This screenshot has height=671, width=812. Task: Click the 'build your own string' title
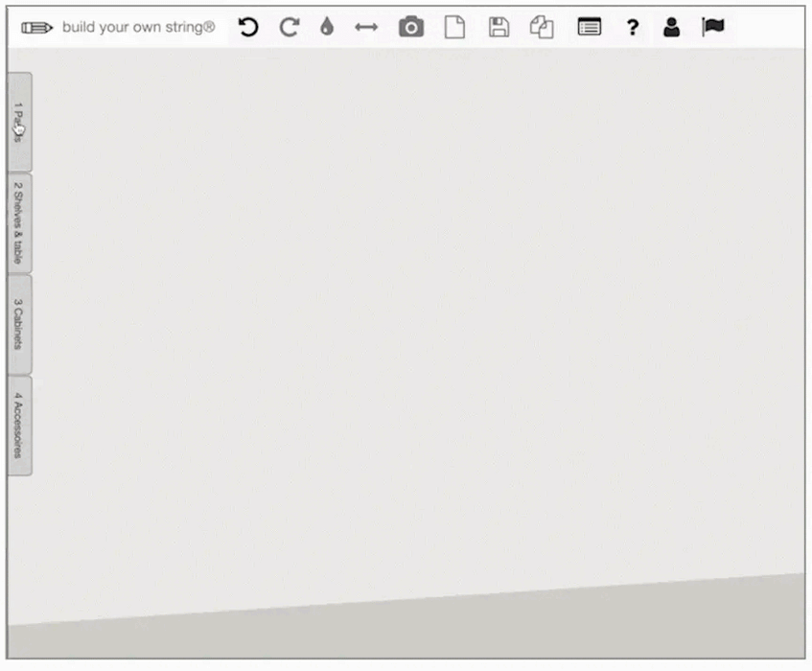[138, 28]
